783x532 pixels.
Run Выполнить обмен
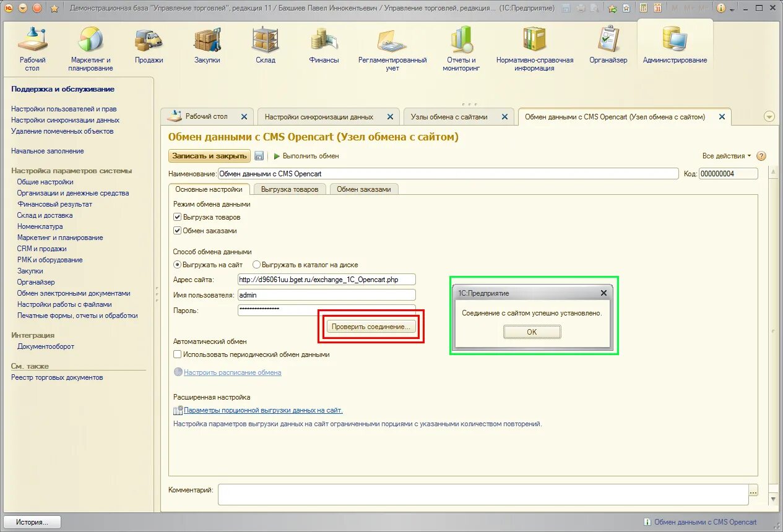pos(307,156)
